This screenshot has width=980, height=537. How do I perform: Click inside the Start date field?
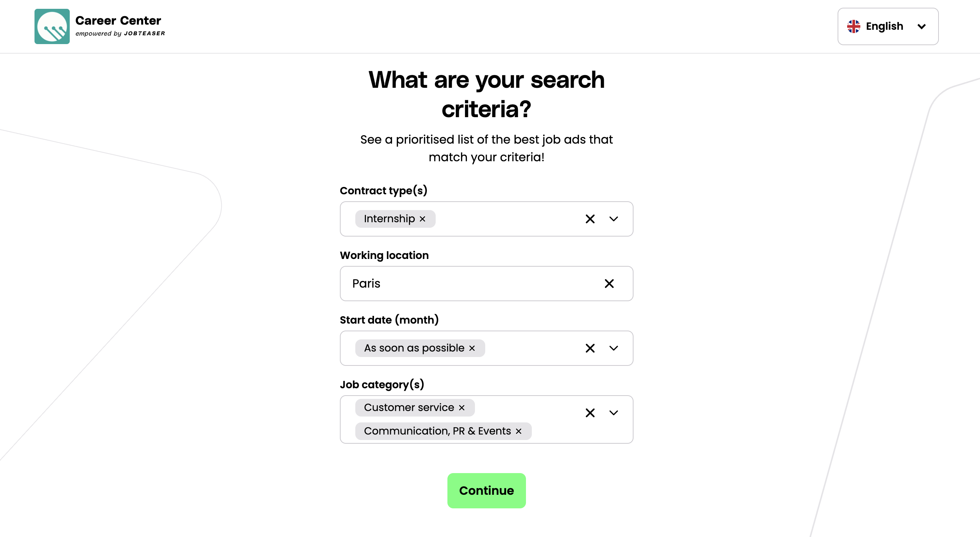tap(533, 348)
